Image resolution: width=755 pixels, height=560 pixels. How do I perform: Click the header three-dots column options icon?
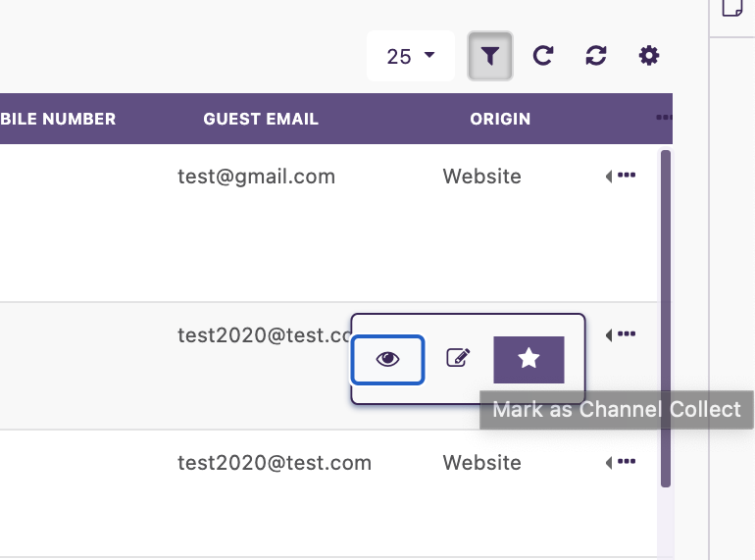[664, 117]
